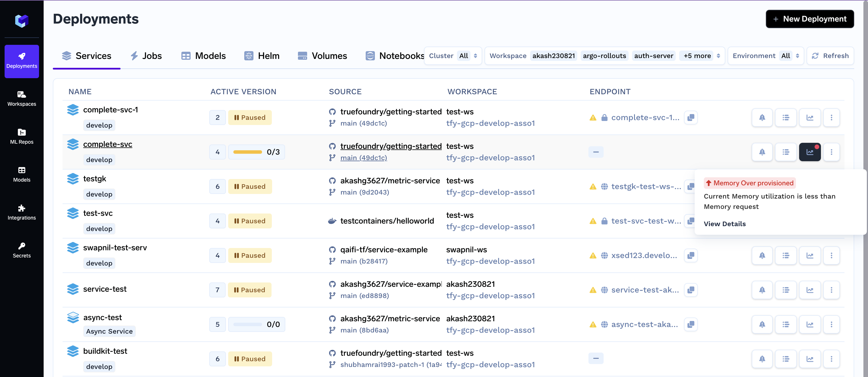Viewport: 868px width, 377px height.
Task: Expand the Workspace filter dropdown
Action: [718, 56]
